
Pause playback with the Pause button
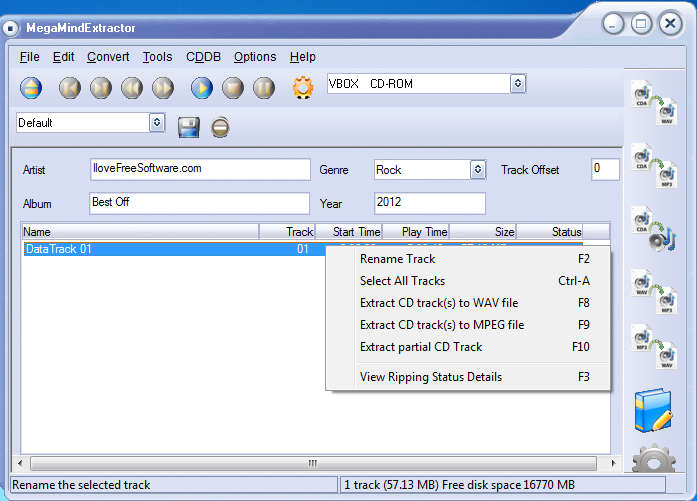264,88
